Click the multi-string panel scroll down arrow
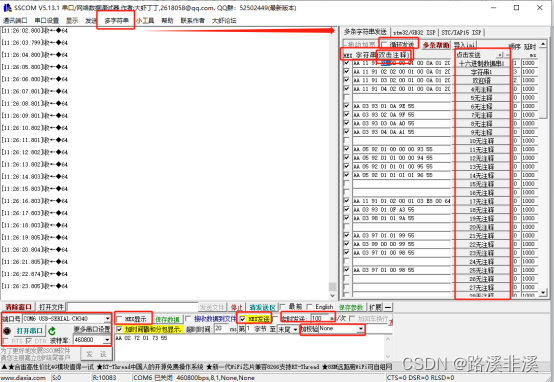 tap(543, 293)
